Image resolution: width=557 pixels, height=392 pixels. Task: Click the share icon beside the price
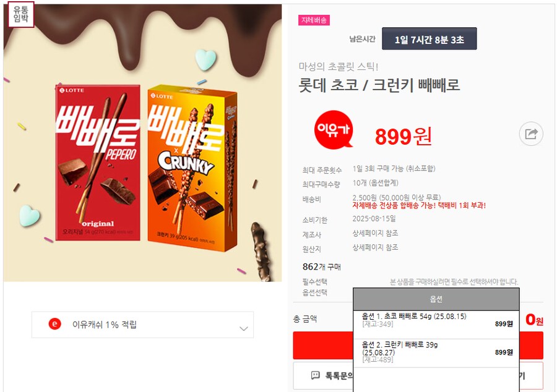(x=531, y=134)
